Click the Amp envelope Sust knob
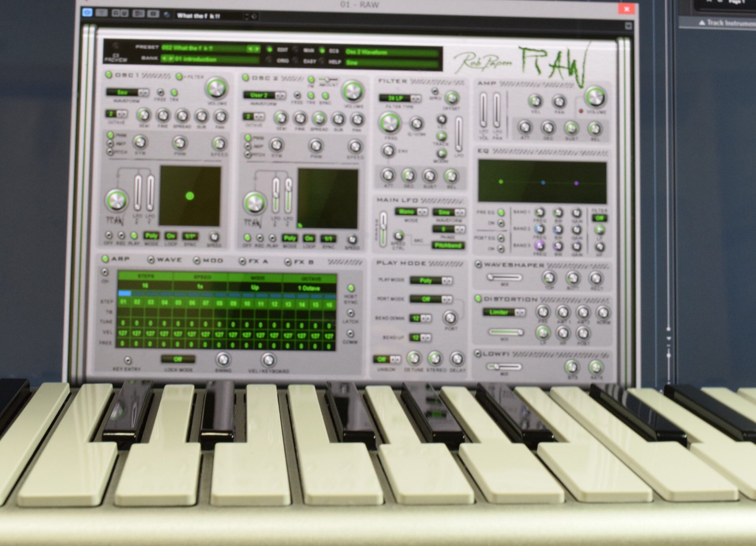The width and height of the screenshot is (756, 546). tap(571, 128)
